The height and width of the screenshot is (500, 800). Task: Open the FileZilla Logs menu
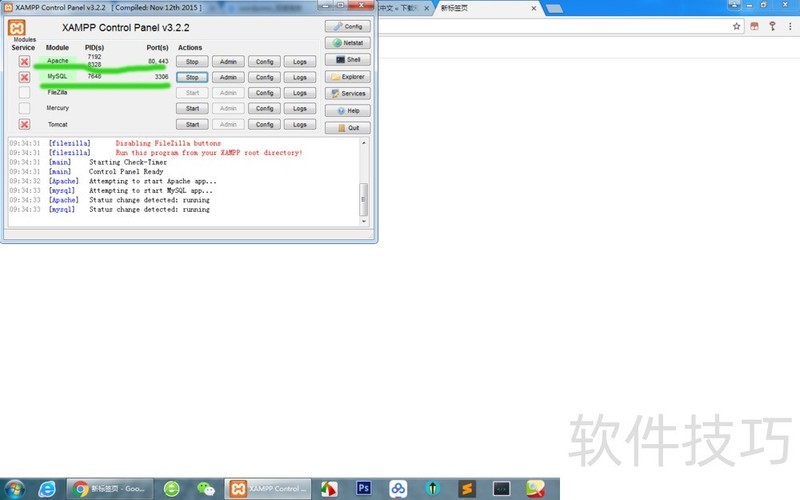click(x=300, y=93)
